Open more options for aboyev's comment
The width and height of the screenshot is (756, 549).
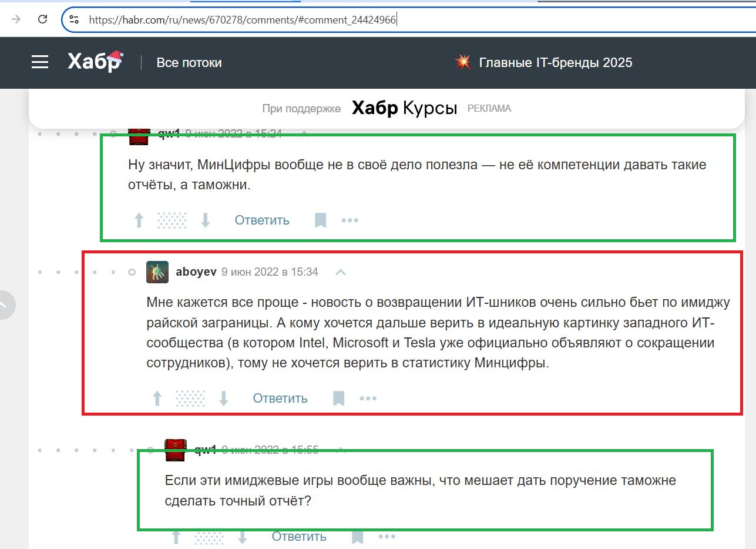click(368, 398)
